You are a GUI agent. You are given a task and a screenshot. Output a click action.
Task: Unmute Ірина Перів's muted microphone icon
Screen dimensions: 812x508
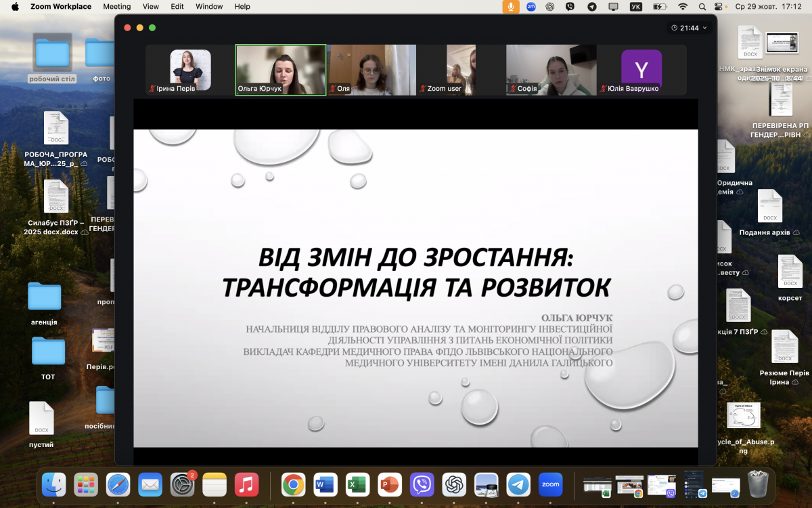[x=152, y=89]
